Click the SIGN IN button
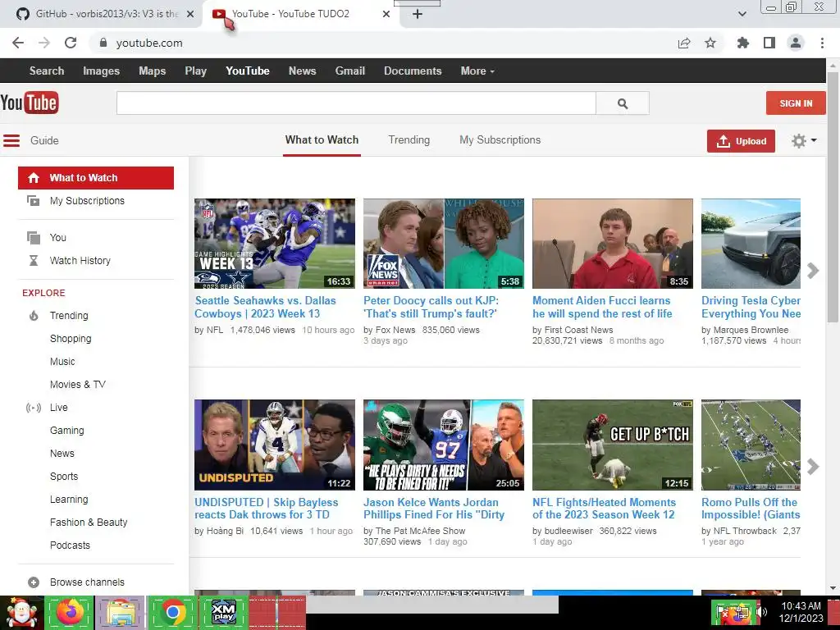The image size is (840, 630). click(796, 103)
